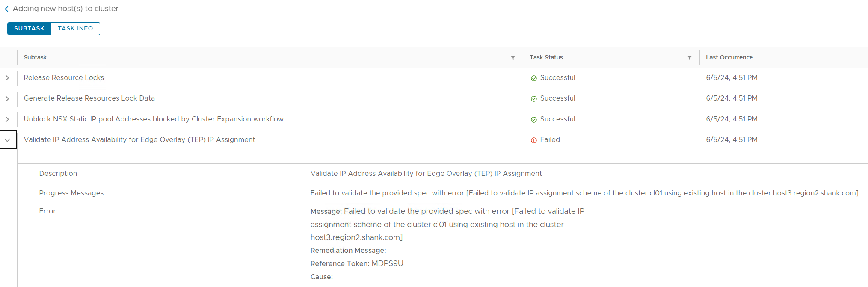Click the success icon for Unblock NSX Static IP pool

[534, 120]
